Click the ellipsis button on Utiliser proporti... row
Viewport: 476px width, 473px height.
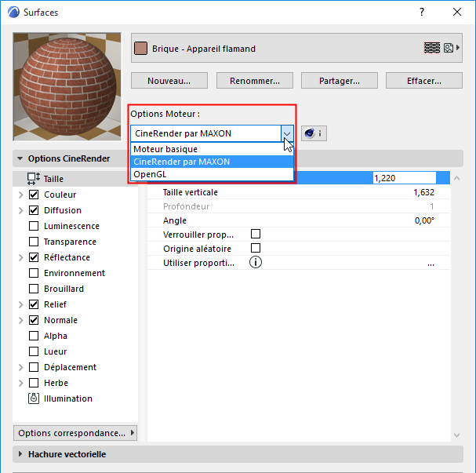pyautogui.click(x=431, y=263)
